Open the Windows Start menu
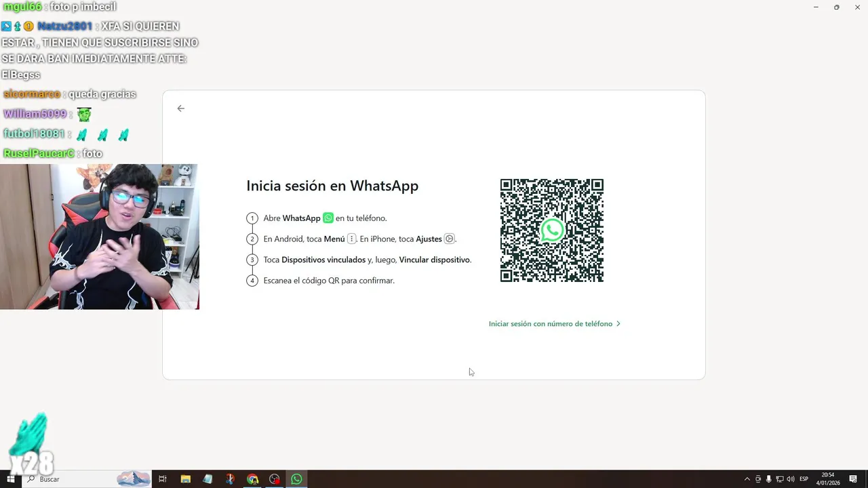Screen dimensions: 868x488 point(10,479)
